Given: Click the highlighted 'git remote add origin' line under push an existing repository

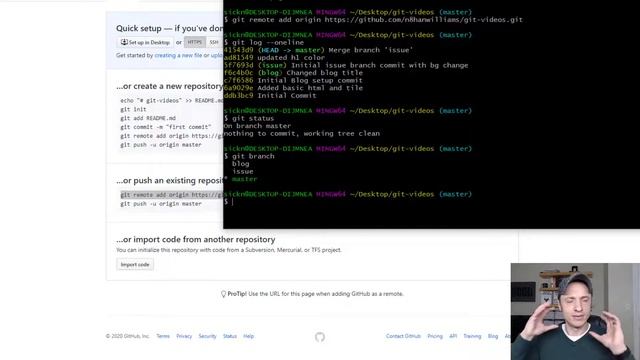Looking at the screenshot, I should point(172,195).
